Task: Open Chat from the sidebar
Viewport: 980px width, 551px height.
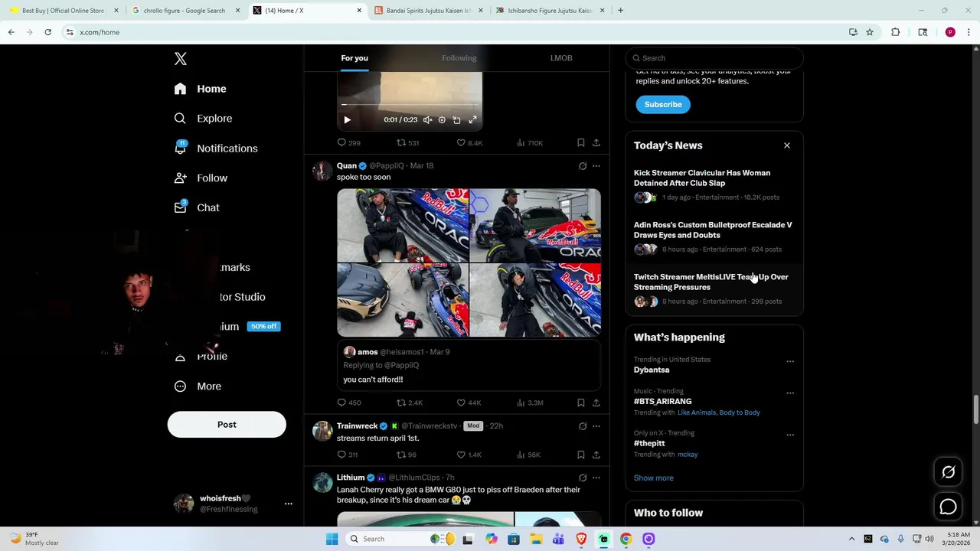Action: click(197, 207)
